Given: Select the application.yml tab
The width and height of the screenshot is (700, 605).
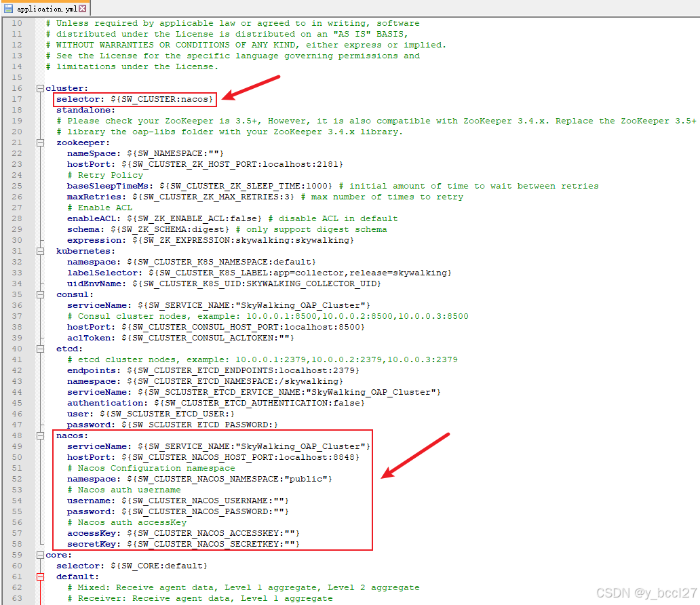Looking at the screenshot, I should pyautogui.click(x=46, y=9).
